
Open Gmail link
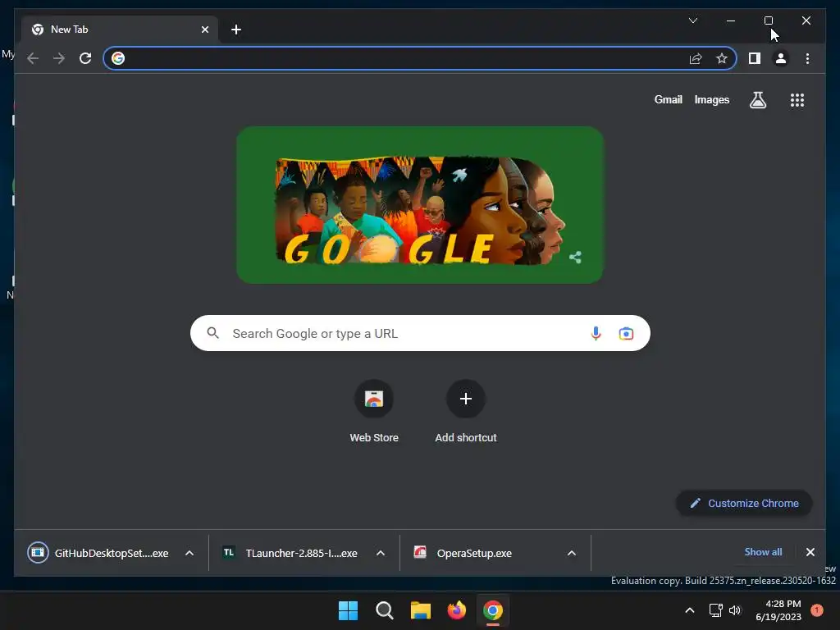[x=668, y=99]
